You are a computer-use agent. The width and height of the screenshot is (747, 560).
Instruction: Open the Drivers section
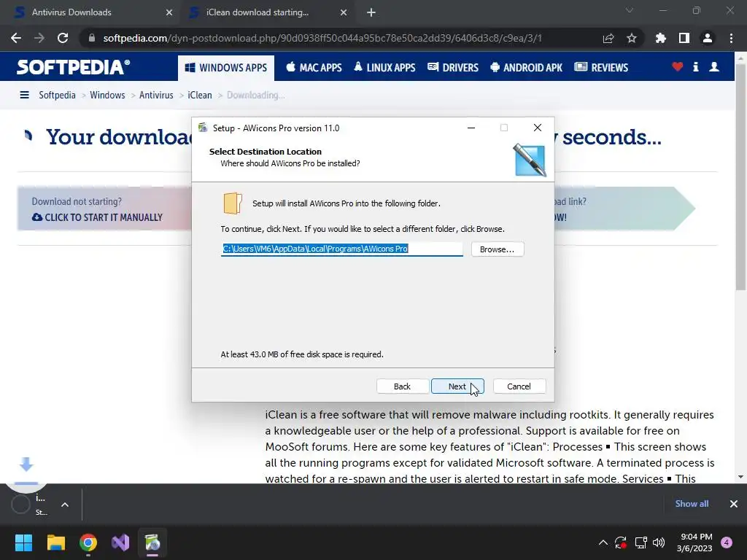453,68
